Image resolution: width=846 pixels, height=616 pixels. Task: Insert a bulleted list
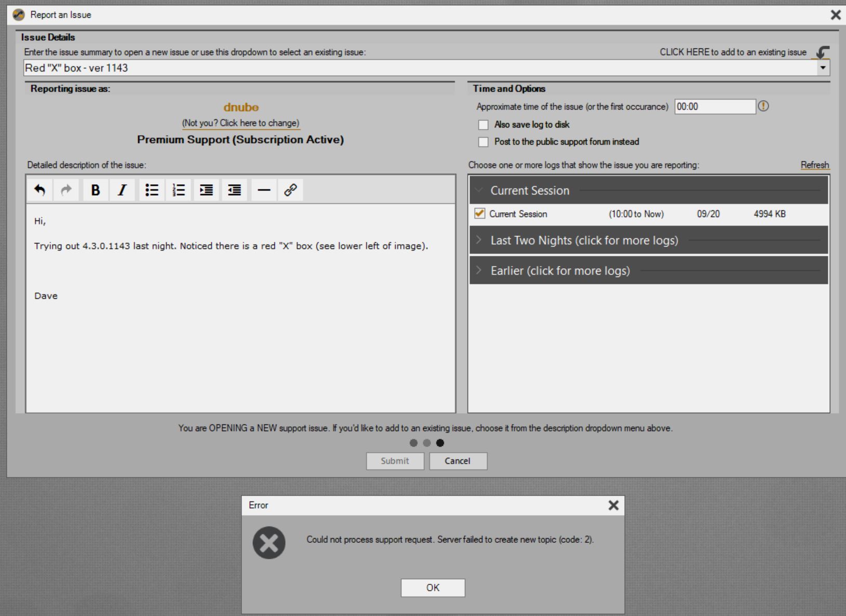[152, 190]
